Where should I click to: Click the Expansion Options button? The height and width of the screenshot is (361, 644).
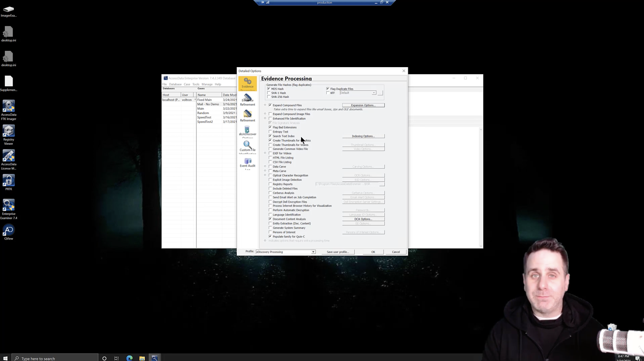[x=363, y=105]
